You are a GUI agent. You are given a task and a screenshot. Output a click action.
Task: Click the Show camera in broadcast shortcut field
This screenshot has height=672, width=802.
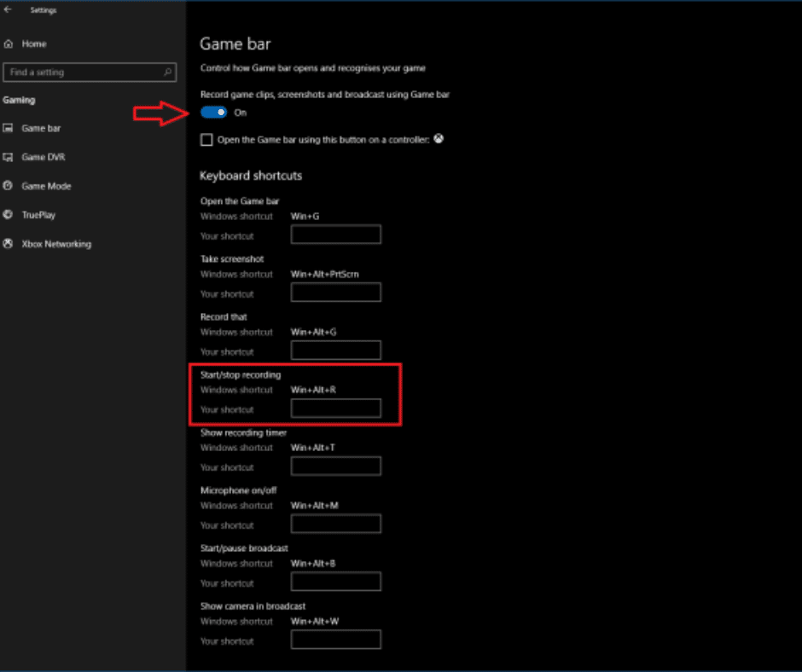(335, 640)
